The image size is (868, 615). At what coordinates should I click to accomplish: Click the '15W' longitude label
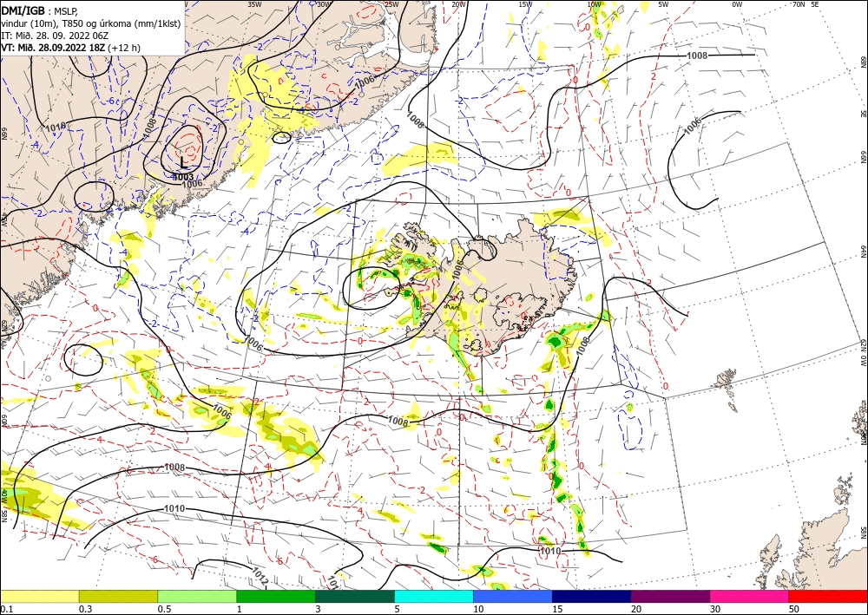coord(525,3)
